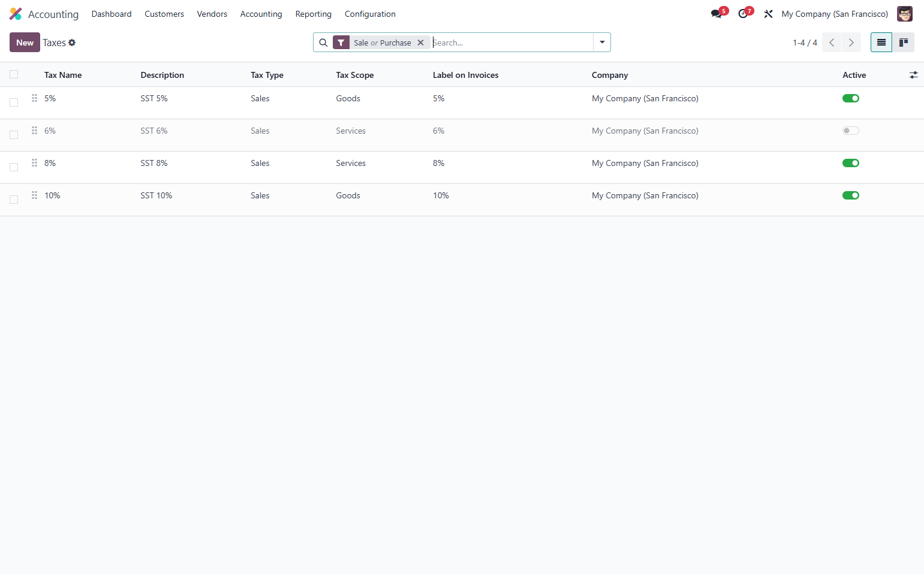This screenshot has width=924, height=574.
Task: Enable Active switch for 6% tax
Action: point(851,131)
